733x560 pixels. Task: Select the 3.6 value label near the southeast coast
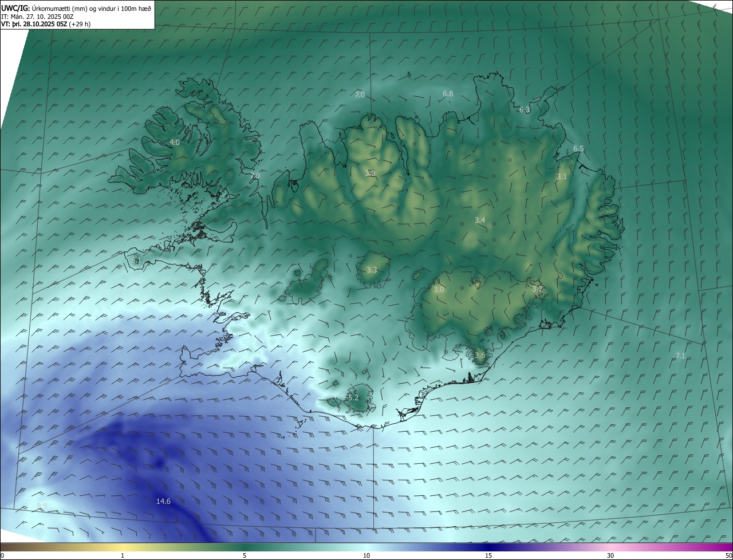point(480,356)
